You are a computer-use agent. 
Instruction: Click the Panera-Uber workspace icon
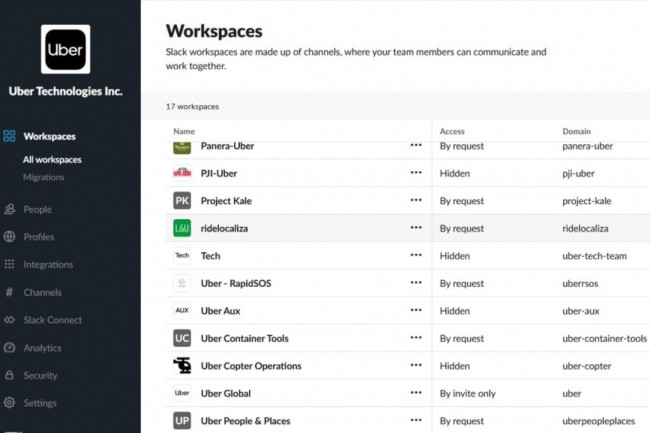pos(182,147)
